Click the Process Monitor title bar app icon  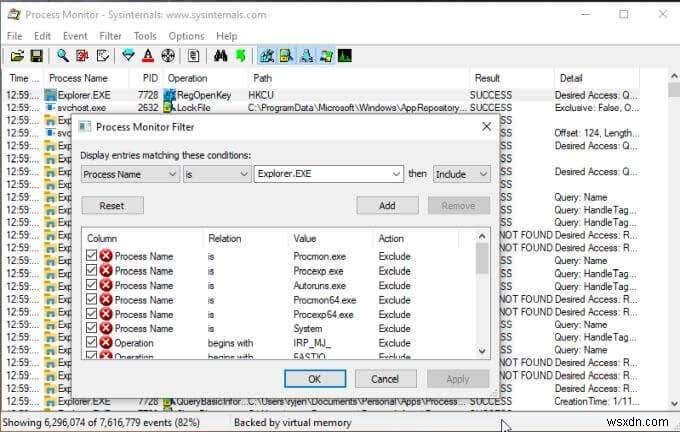click(x=14, y=14)
